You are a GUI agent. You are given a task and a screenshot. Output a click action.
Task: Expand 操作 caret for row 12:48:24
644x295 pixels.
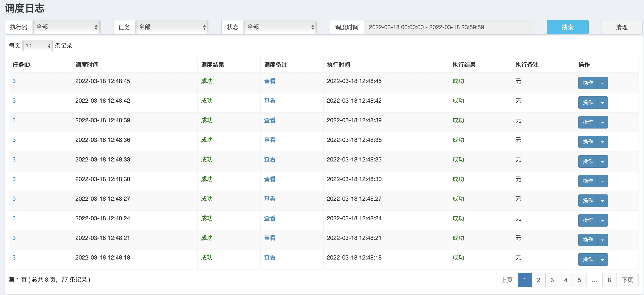603,220
